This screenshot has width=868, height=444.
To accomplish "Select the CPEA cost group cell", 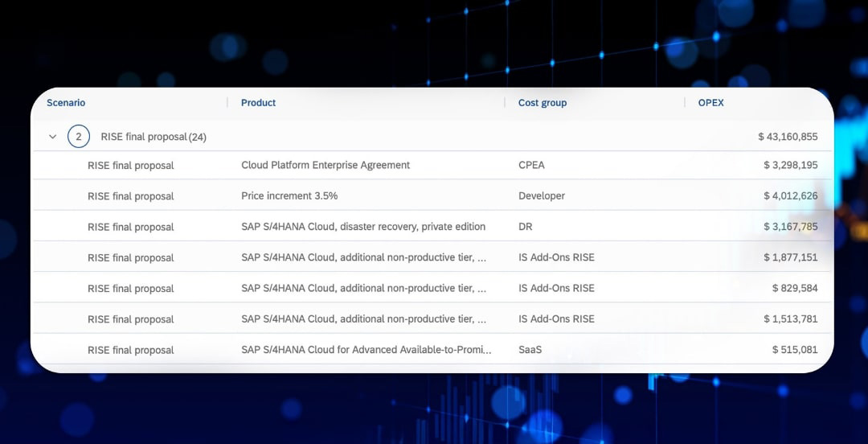I will 531,165.
